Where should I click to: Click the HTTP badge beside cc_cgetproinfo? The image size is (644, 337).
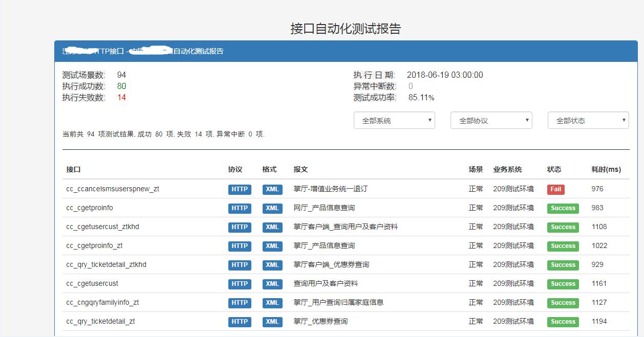[240, 208]
